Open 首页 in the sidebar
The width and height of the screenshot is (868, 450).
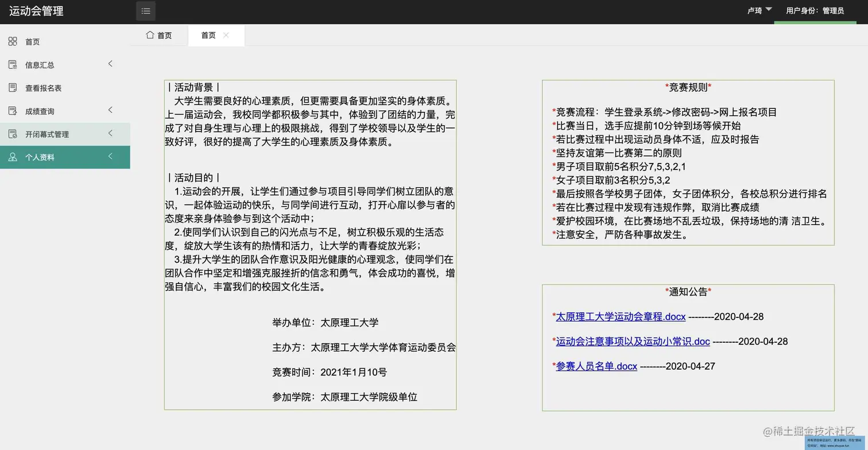pyautogui.click(x=65, y=41)
